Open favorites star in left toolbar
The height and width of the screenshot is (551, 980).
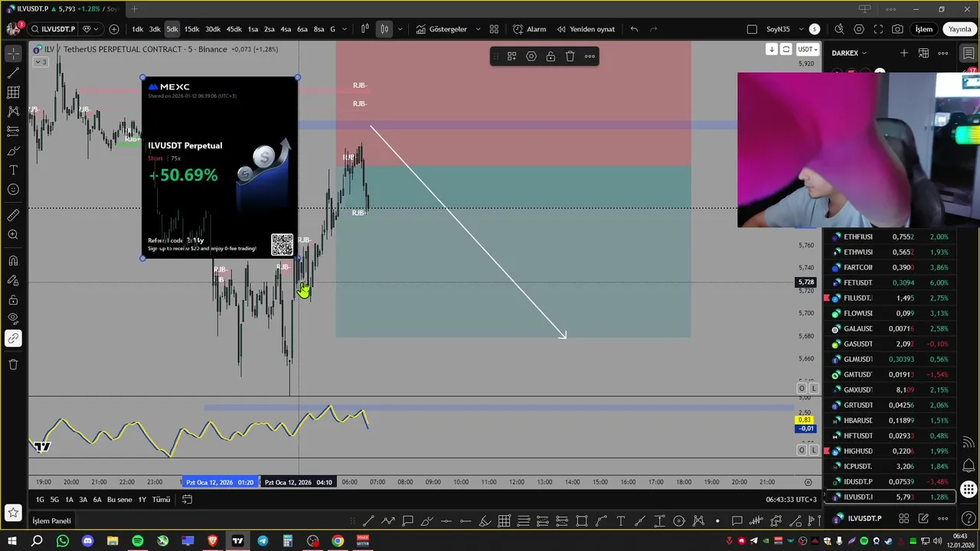coord(13,512)
